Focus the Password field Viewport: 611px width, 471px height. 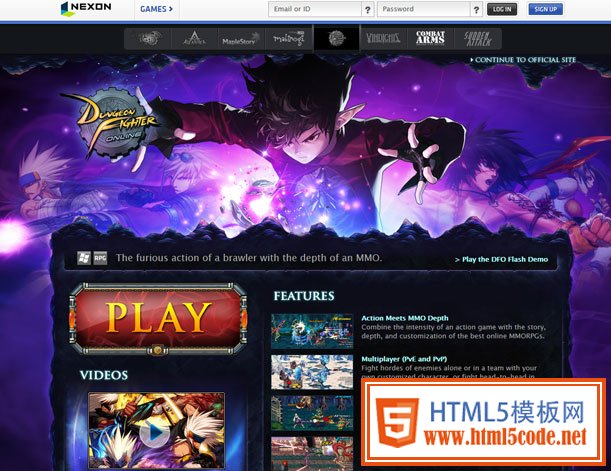(x=424, y=9)
